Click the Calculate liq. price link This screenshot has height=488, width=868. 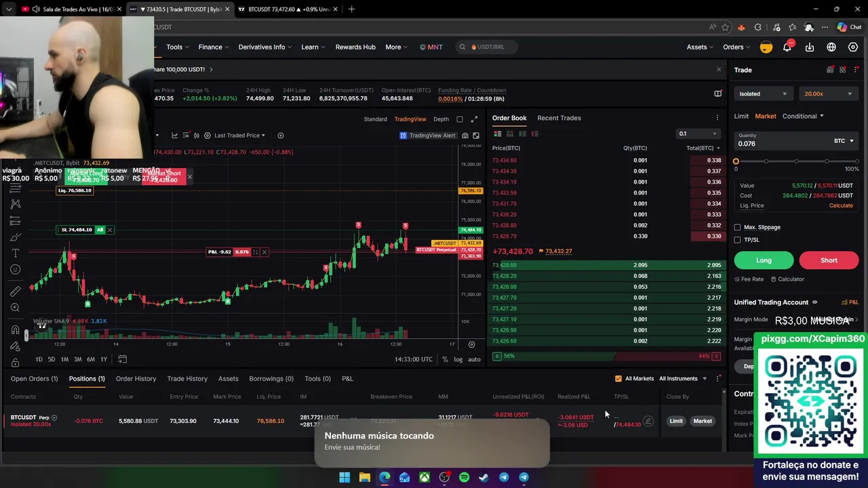click(x=841, y=205)
